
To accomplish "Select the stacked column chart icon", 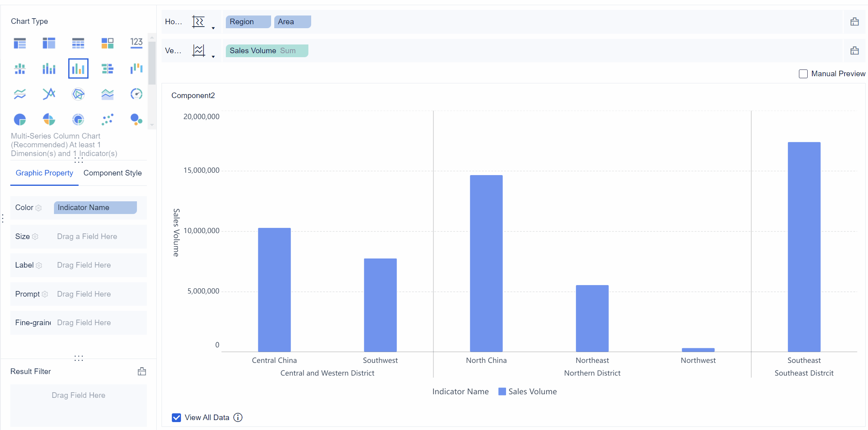I will point(49,69).
